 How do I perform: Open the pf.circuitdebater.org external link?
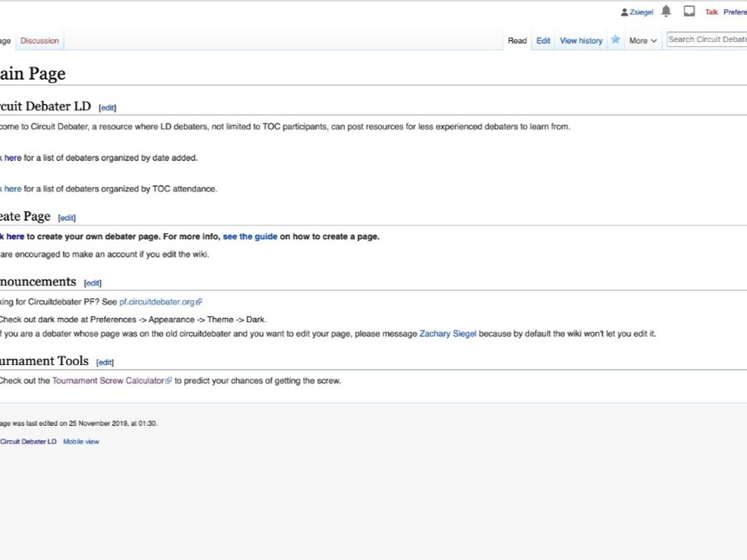click(x=160, y=302)
